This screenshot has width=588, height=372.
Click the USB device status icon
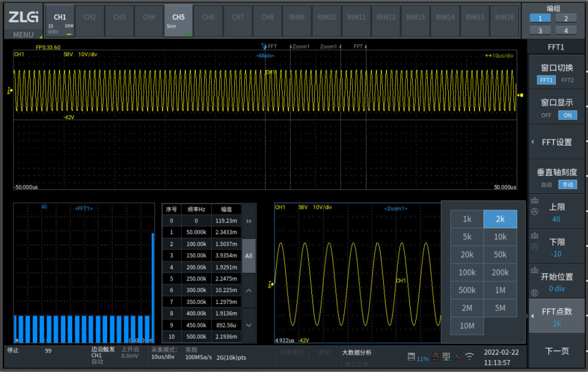pyautogui.click(x=435, y=357)
